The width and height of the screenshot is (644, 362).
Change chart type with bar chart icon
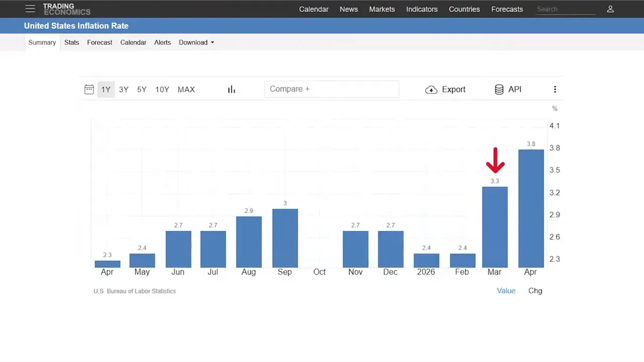(231, 89)
